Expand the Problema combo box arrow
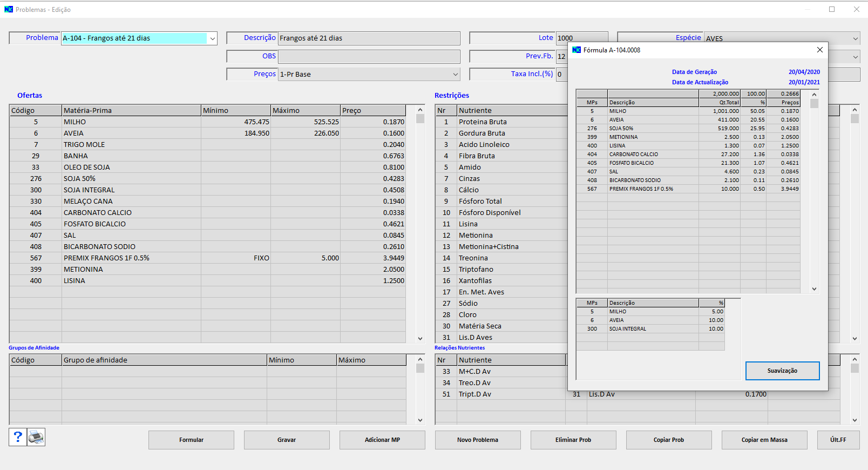The height and width of the screenshot is (470, 868). [x=212, y=38]
